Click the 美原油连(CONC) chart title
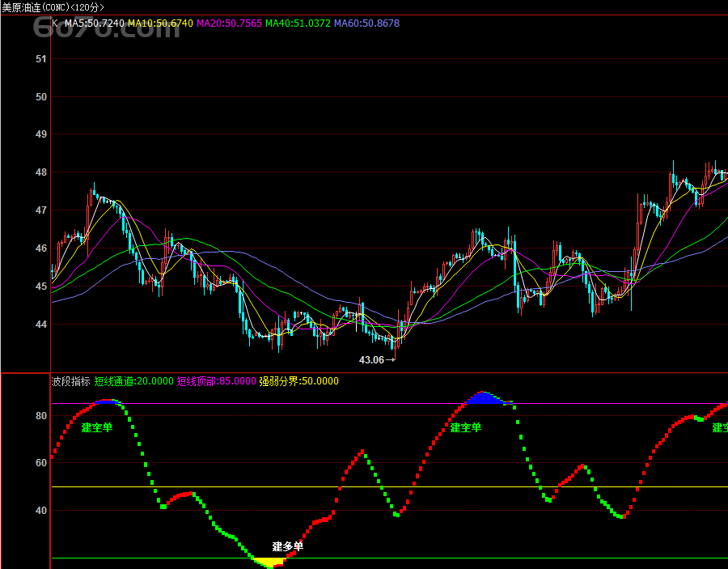The height and width of the screenshot is (569, 728). coord(53,6)
